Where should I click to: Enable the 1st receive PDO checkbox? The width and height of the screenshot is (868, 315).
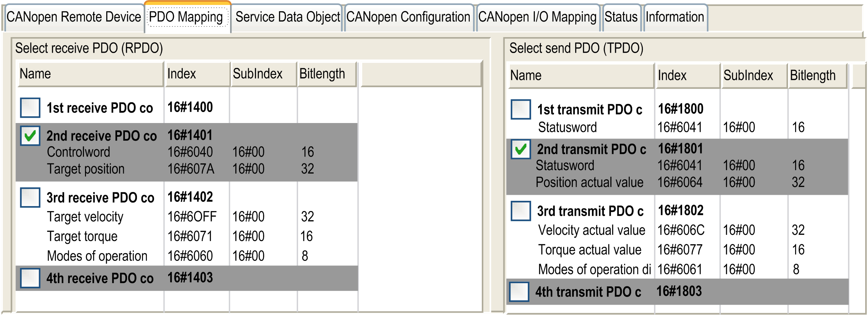click(x=30, y=107)
